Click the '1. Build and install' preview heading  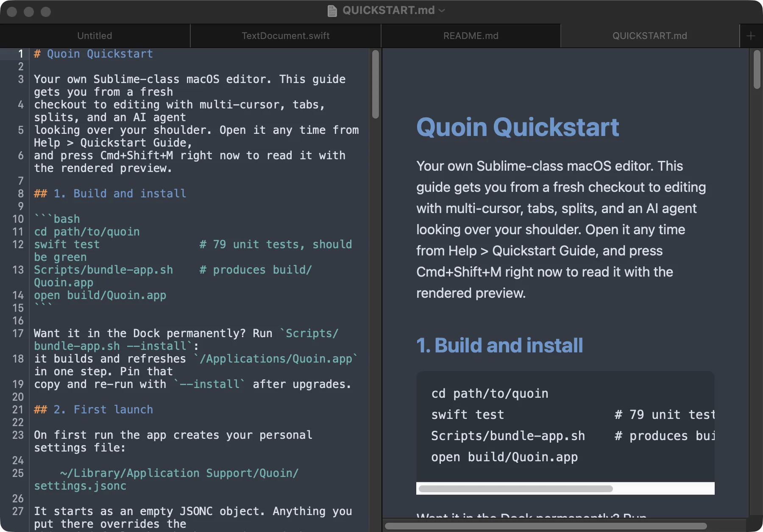(499, 345)
